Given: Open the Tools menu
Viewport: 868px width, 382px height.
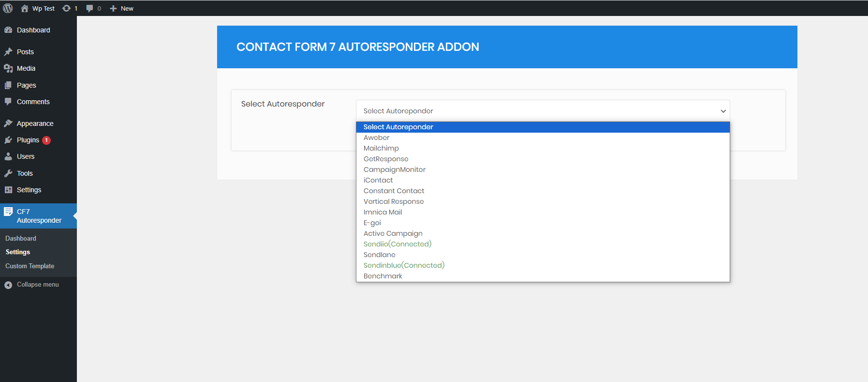Looking at the screenshot, I should pos(38,173).
